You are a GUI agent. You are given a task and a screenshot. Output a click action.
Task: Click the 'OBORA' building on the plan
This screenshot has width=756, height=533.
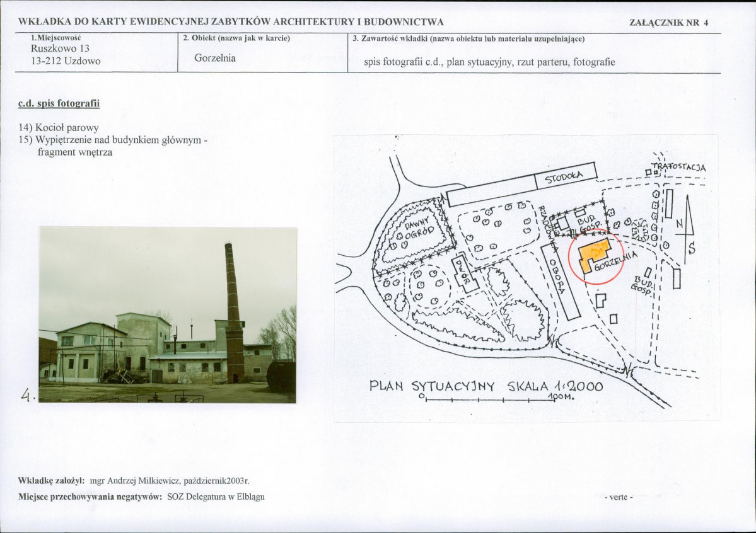(560, 282)
